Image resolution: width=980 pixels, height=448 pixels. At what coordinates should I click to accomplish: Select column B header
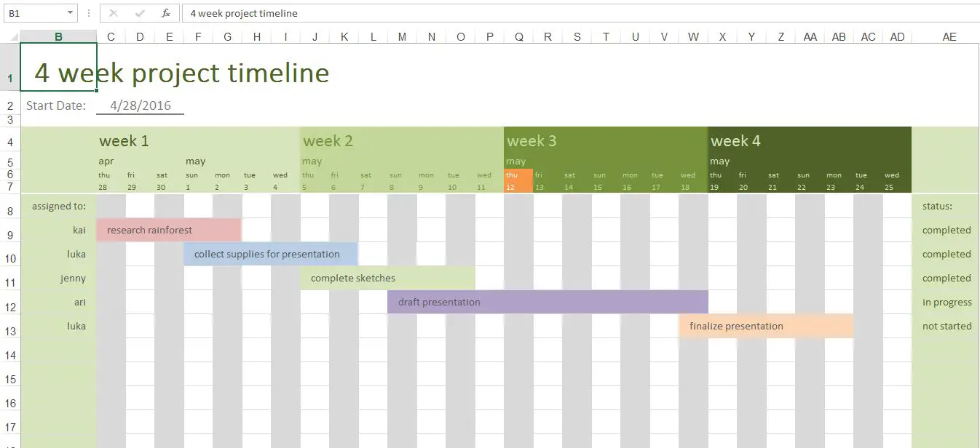click(x=58, y=36)
